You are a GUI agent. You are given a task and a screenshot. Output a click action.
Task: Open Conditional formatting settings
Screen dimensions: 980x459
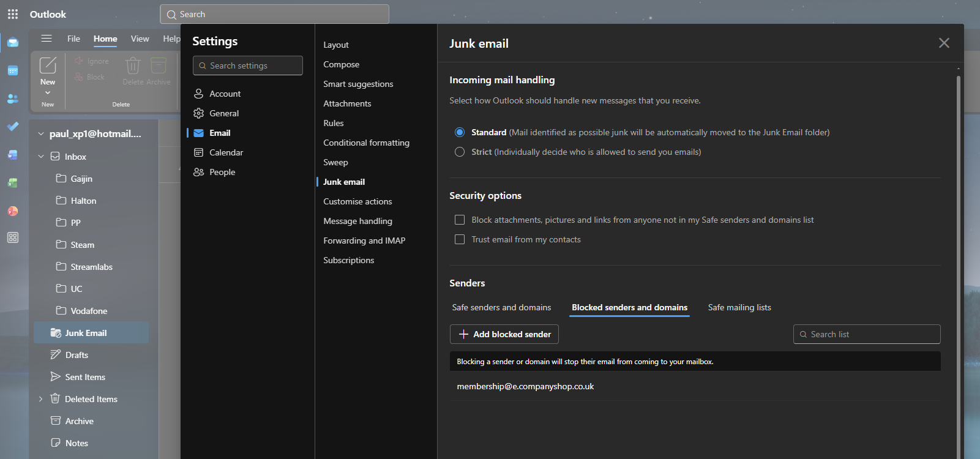[x=367, y=143]
